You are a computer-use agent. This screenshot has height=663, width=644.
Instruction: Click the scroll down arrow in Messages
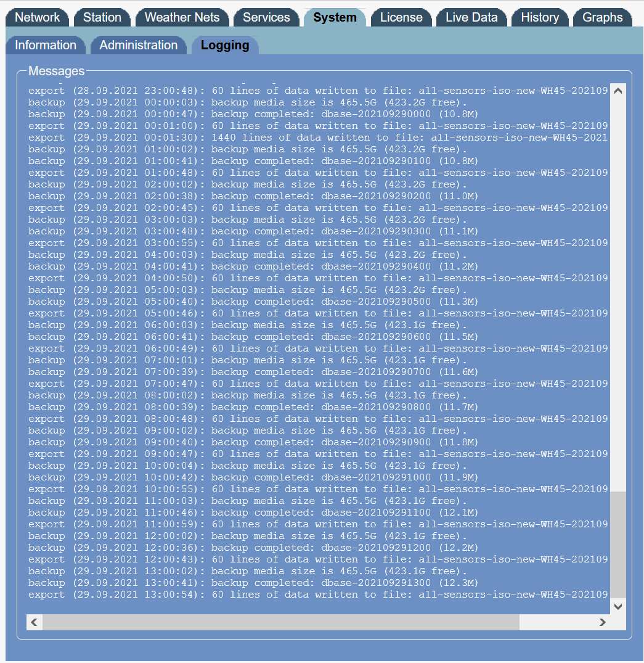click(x=618, y=607)
